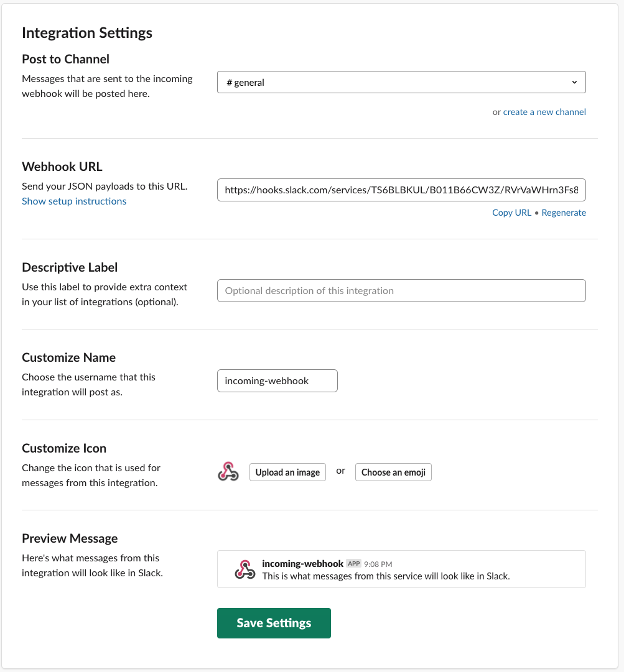Image resolution: width=624 pixels, height=672 pixels.
Task: Click the dropdown chevron arrow for #general
Action: pos(574,82)
